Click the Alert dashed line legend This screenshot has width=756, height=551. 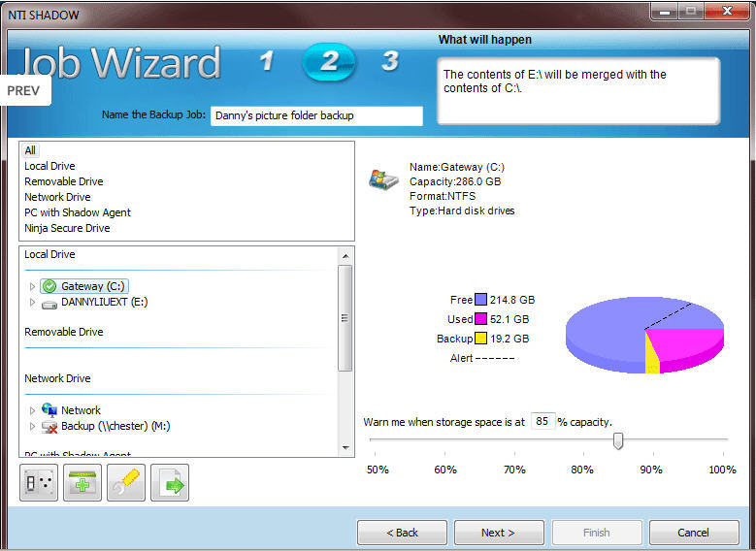495,358
